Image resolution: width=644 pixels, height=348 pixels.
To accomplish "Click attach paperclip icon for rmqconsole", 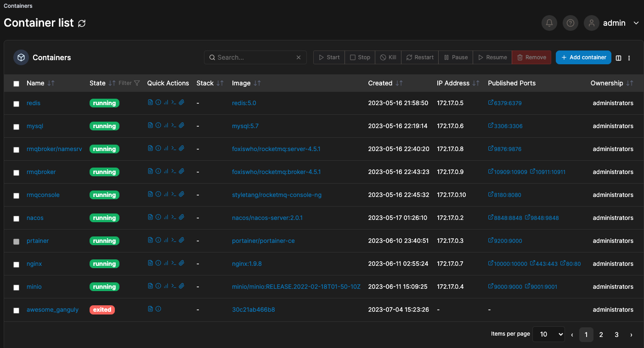I will (181, 194).
